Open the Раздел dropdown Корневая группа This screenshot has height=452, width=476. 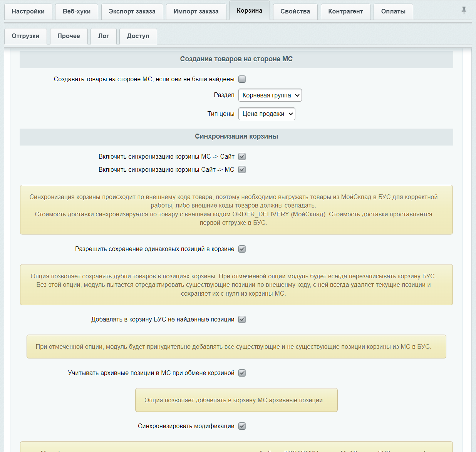tap(270, 95)
